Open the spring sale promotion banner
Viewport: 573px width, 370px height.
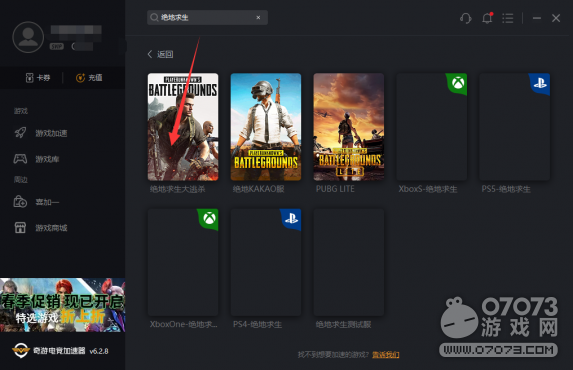pos(62,305)
